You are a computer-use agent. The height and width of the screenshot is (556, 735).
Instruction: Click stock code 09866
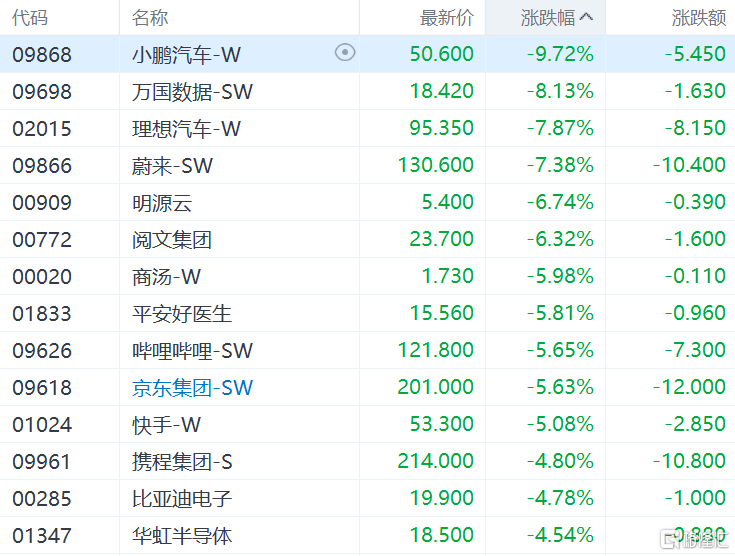click(42, 166)
